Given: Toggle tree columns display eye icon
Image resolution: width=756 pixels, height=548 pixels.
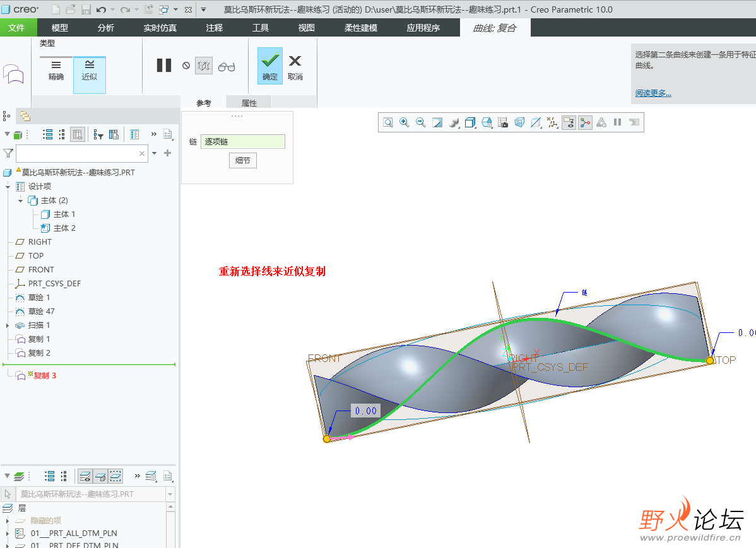Looking at the screenshot, I should (x=78, y=134).
